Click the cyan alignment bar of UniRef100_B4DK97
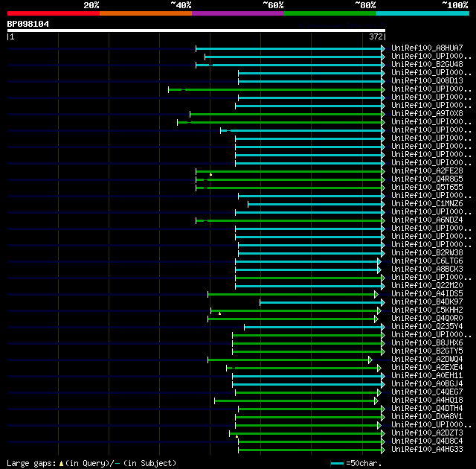Image resolution: width=476 pixels, height=469 pixels. click(321, 303)
